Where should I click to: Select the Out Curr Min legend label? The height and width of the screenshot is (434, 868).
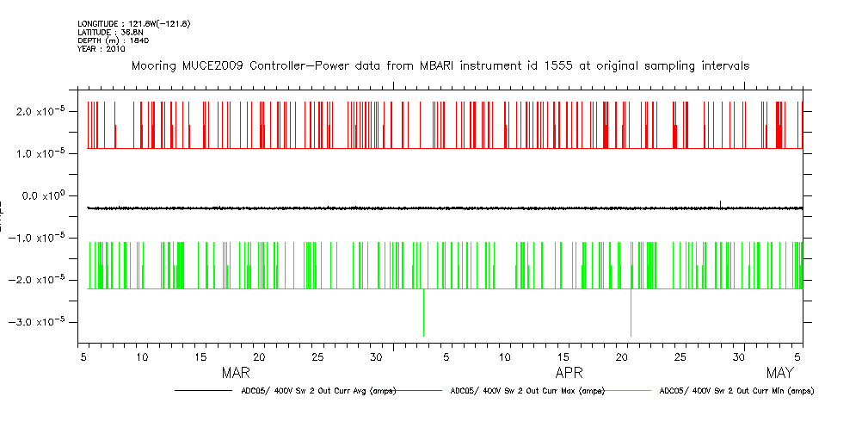tap(736, 391)
